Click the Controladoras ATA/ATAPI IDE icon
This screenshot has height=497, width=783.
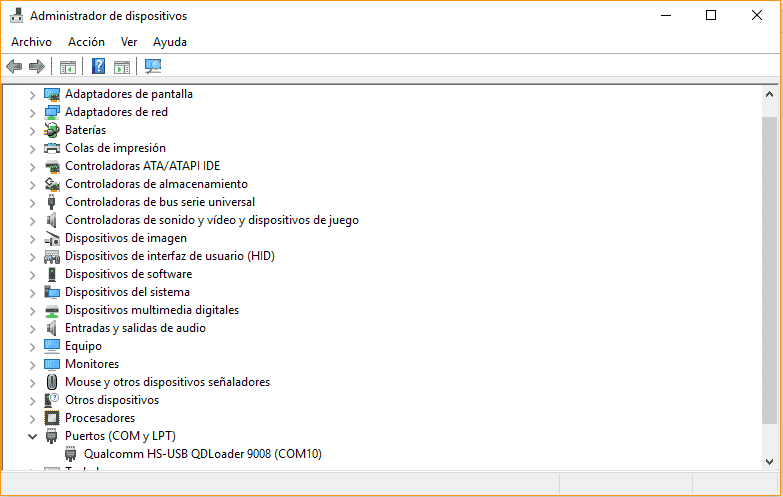click(52, 166)
